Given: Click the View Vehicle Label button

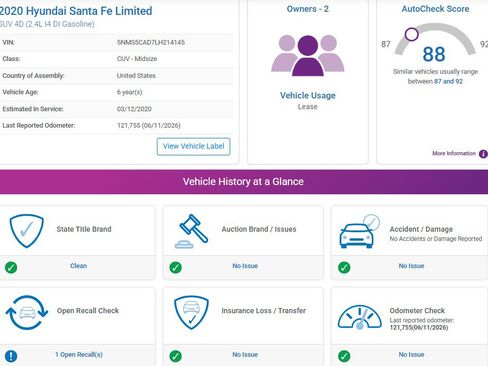Looking at the screenshot, I should [x=193, y=146].
